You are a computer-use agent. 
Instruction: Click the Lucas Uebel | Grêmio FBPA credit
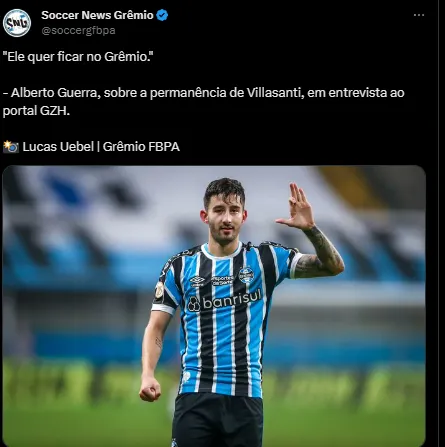click(101, 147)
